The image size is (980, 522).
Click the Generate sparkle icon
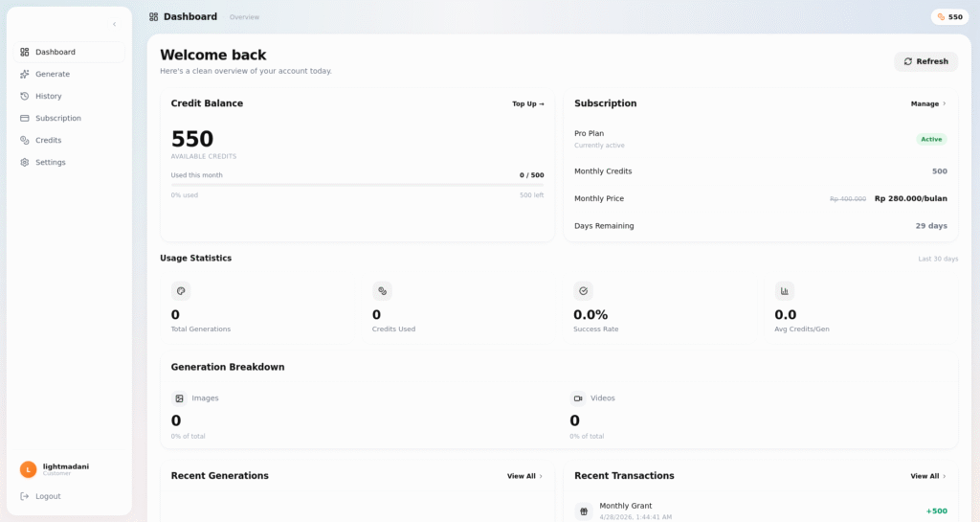[x=24, y=74]
